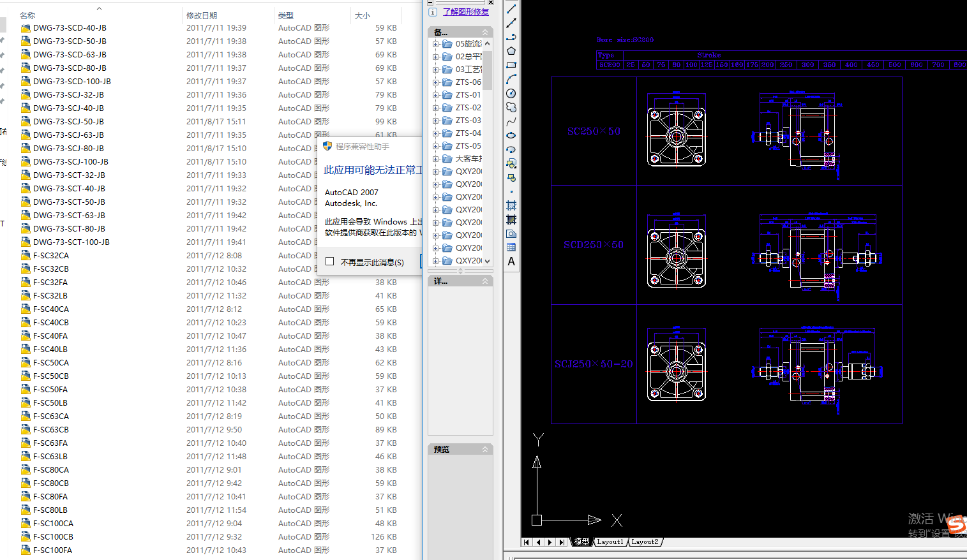Click the Multiline Text tool
Viewport: 967px width, 560px height.
pyautogui.click(x=511, y=262)
